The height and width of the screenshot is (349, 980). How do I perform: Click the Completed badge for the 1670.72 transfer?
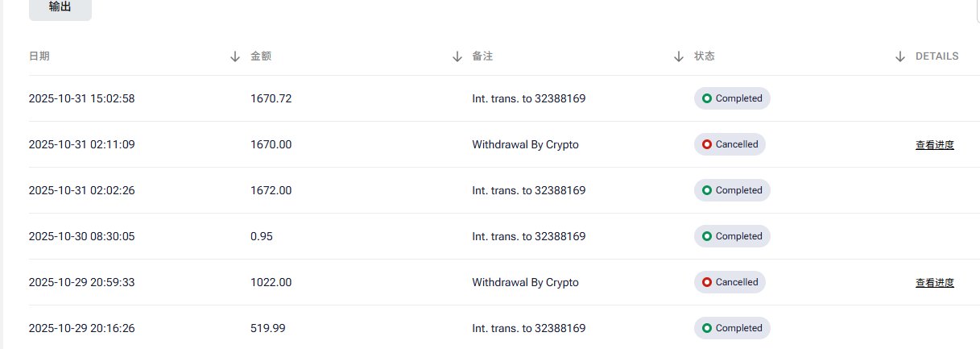732,98
